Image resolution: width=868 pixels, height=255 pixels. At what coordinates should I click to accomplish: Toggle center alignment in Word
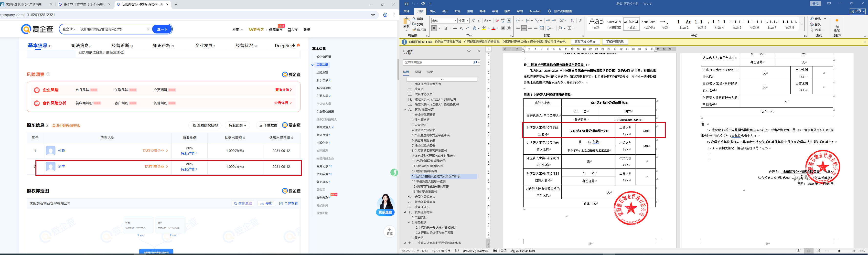[x=524, y=28]
